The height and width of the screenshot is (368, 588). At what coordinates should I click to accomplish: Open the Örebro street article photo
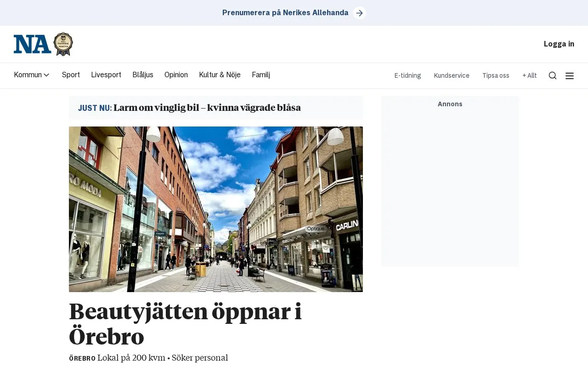[x=216, y=209]
